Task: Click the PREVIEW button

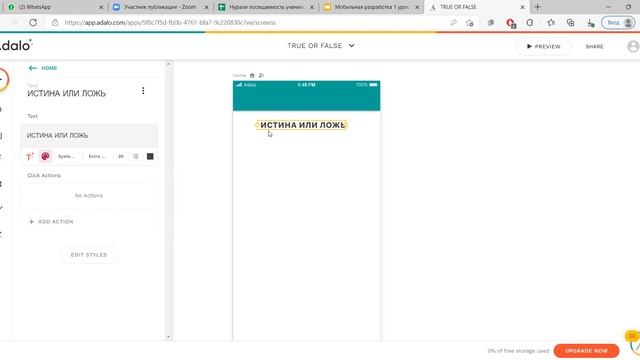Action: point(543,47)
